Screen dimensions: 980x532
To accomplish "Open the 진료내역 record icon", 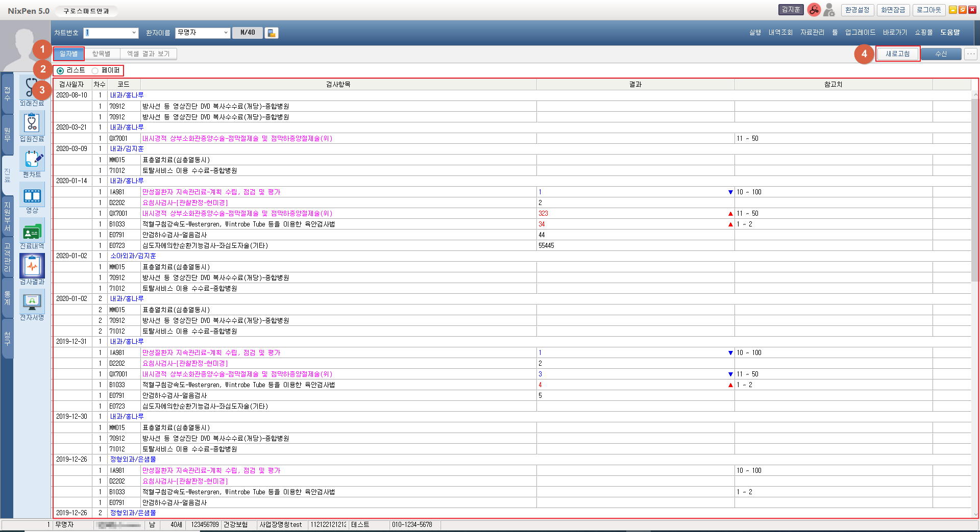I will tap(32, 231).
